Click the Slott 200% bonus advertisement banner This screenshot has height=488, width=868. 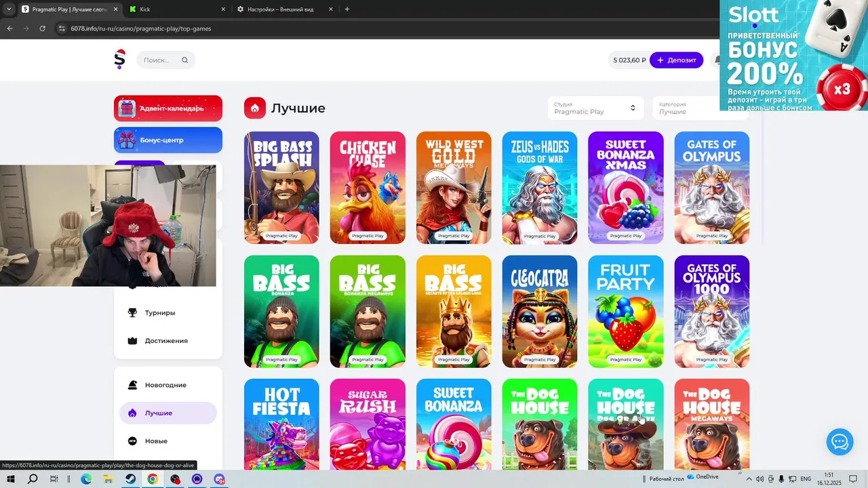click(x=793, y=56)
